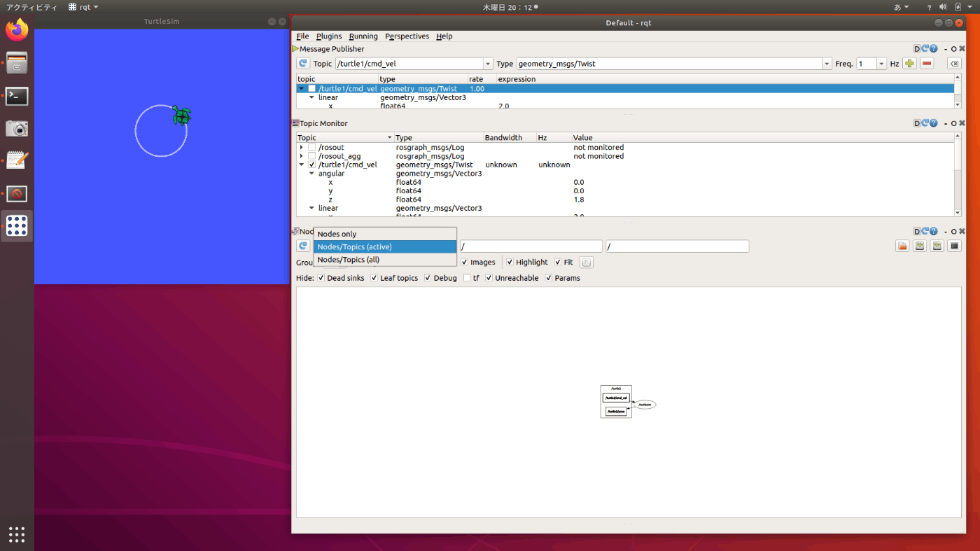Open Terminal from the dock

click(x=17, y=96)
